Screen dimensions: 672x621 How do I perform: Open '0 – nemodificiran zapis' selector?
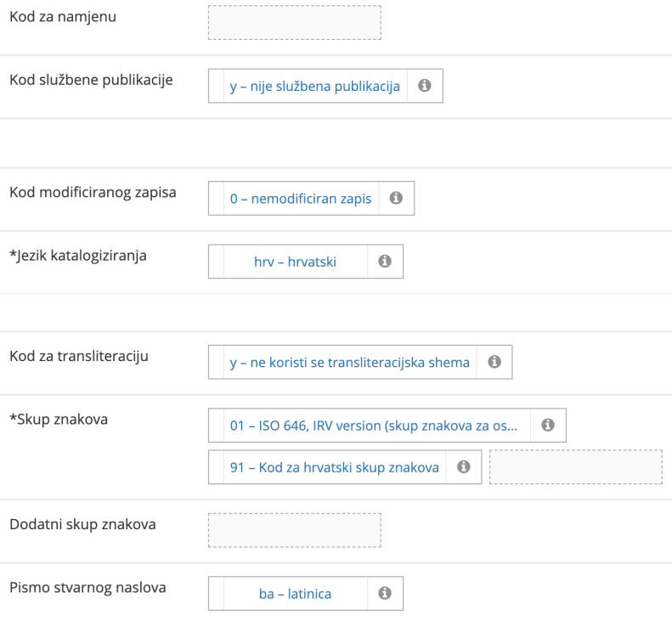pos(300,199)
